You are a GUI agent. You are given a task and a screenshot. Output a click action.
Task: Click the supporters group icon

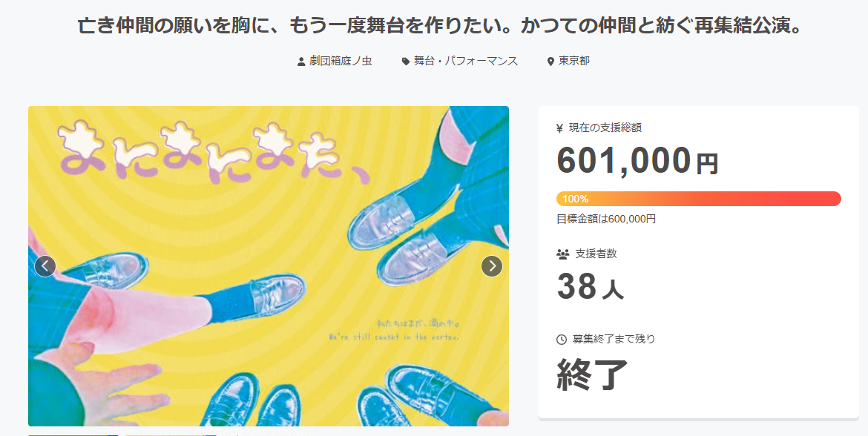[562, 254]
